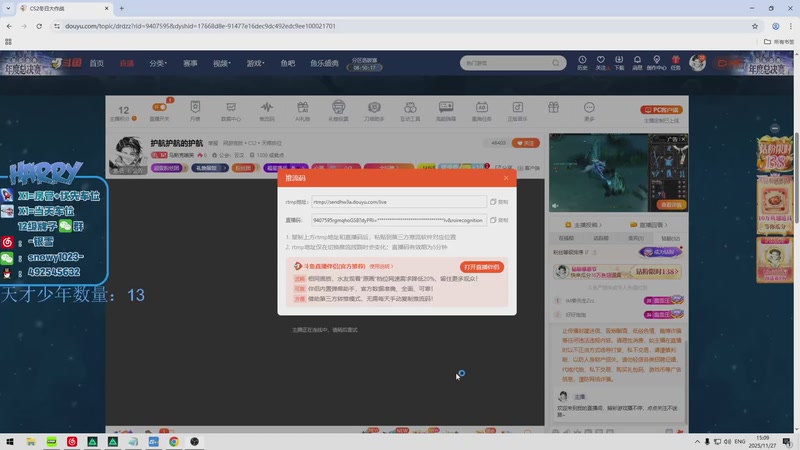Open the 创作中心 icon in the header
This screenshot has height=450, width=800.
coord(656,63)
